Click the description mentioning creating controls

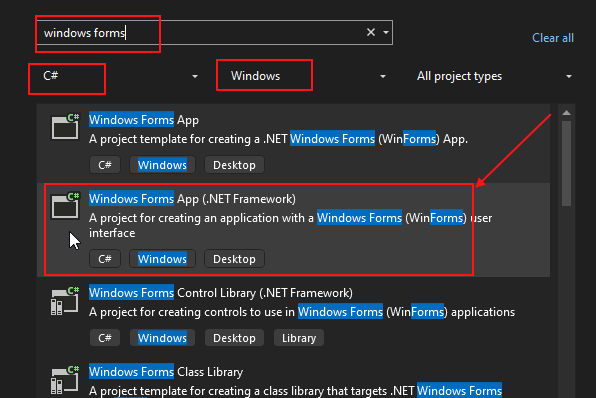(x=302, y=312)
